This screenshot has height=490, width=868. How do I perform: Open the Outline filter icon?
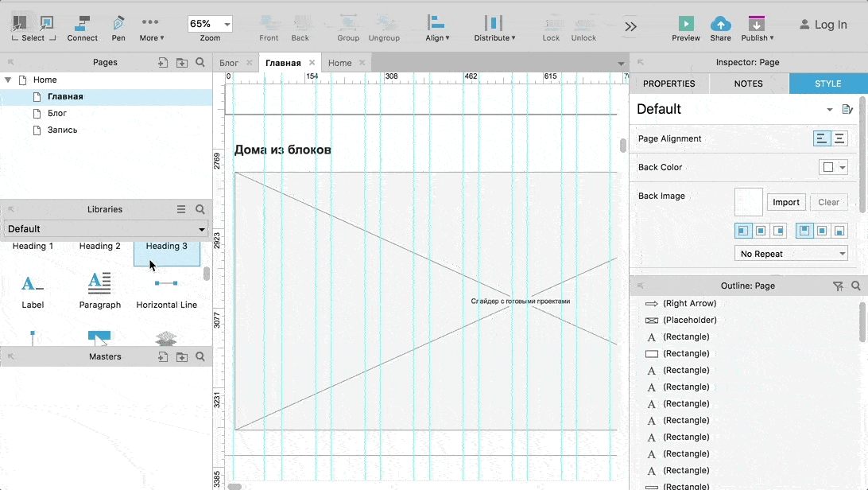(x=838, y=286)
